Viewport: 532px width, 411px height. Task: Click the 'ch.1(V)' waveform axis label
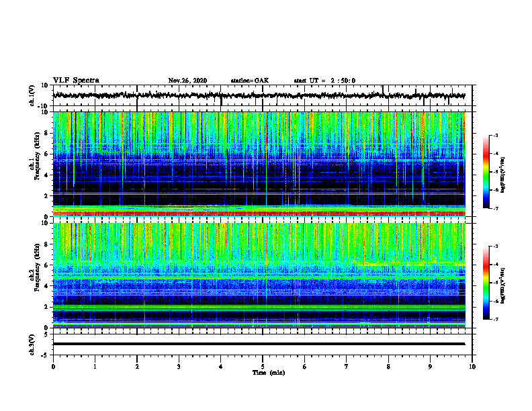[32, 95]
